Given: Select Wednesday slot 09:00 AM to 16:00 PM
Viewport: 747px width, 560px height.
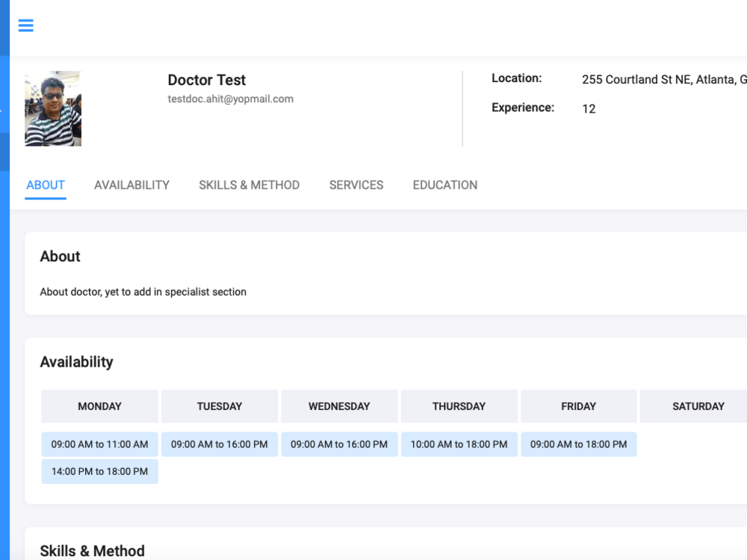Looking at the screenshot, I should (339, 444).
